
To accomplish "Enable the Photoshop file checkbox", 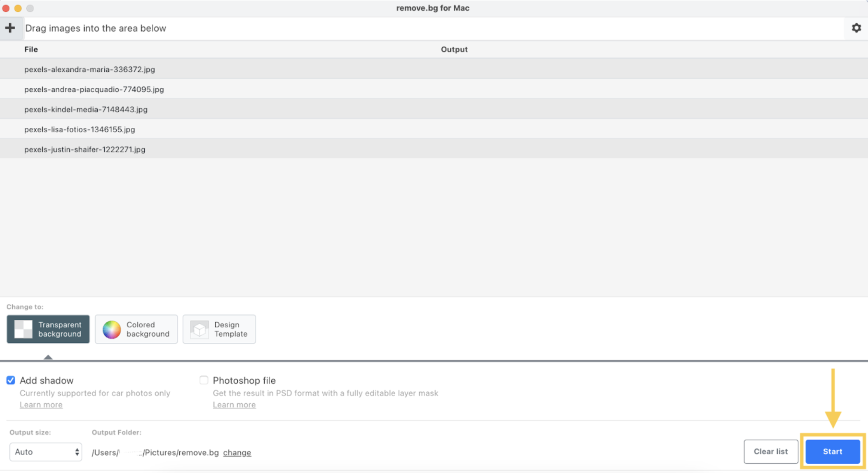I will click(x=204, y=380).
